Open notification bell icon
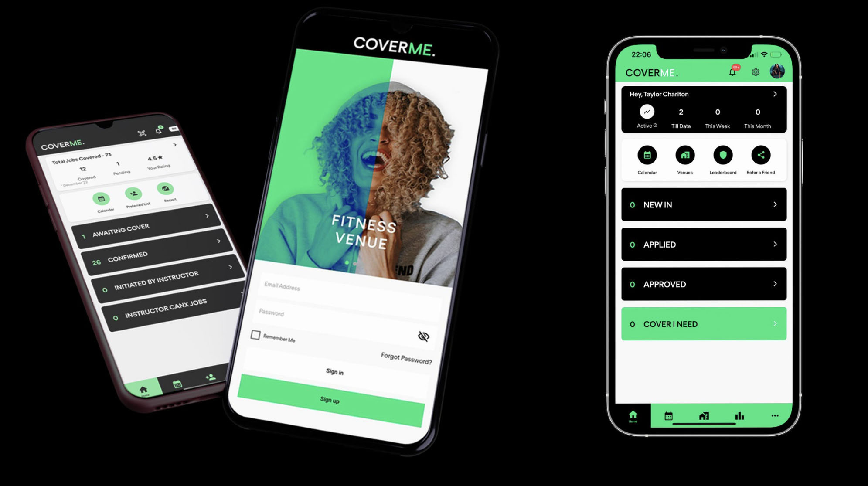 [730, 72]
